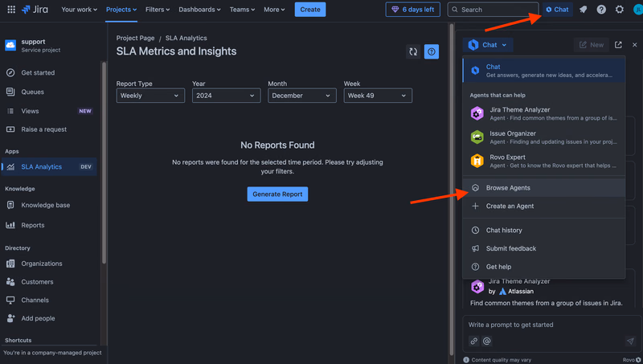Viewport: 643px width, 364px height.
Task: Open the Month dropdown set to December
Action: [302, 96]
